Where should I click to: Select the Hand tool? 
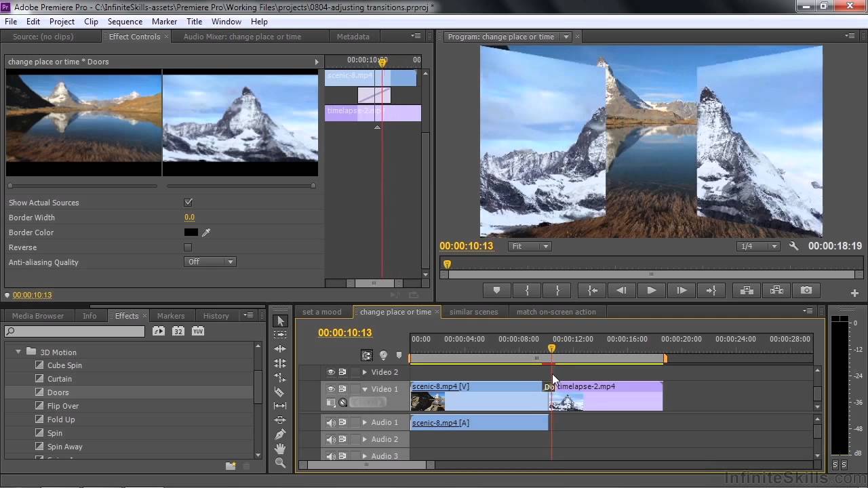coord(281,449)
